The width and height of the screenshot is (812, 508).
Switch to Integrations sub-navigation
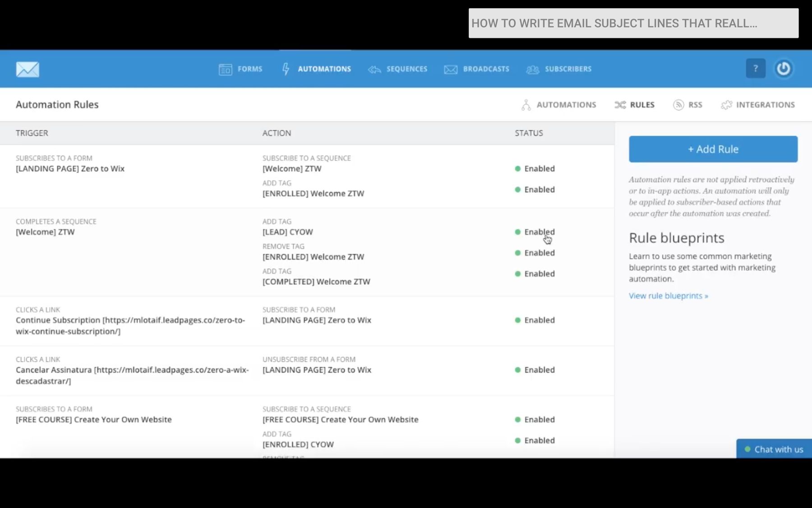[758, 105]
